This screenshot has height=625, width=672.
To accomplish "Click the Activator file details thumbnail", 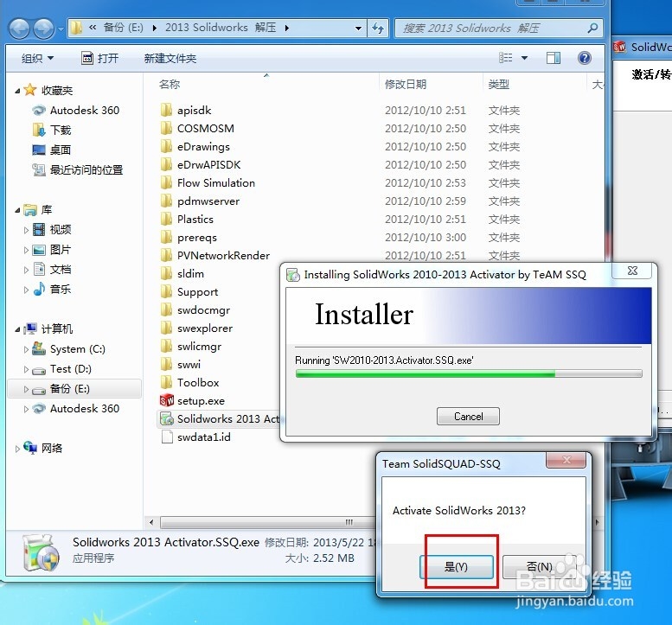I will [x=41, y=552].
